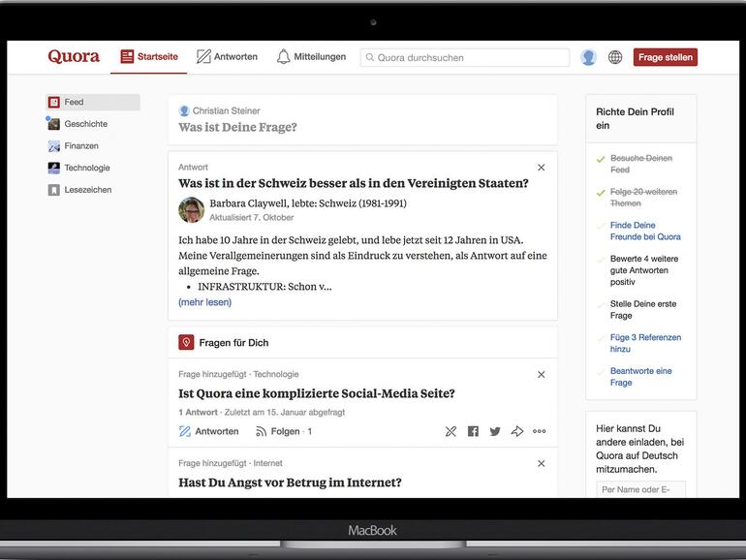Click 'Aktualisiert 7. Oktober' timestamp
The width and height of the screenshot is (746, 560).
coord(251,217)
